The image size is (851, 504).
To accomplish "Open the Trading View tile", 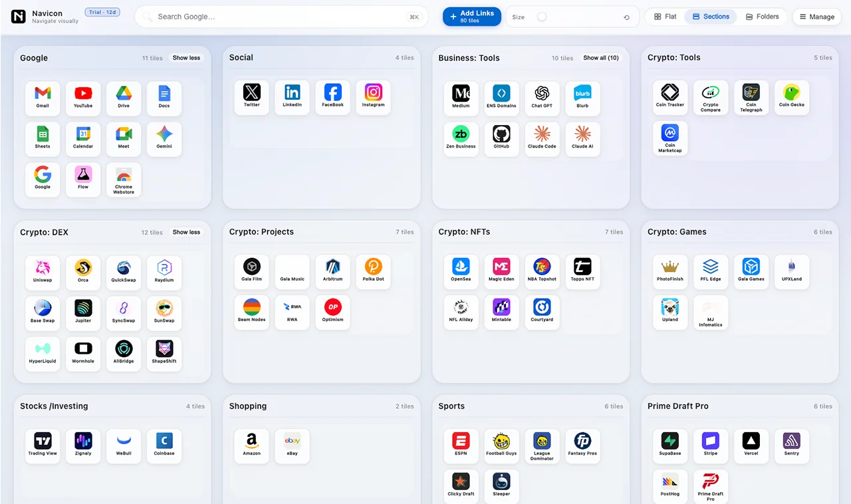I will coord(43,447).
